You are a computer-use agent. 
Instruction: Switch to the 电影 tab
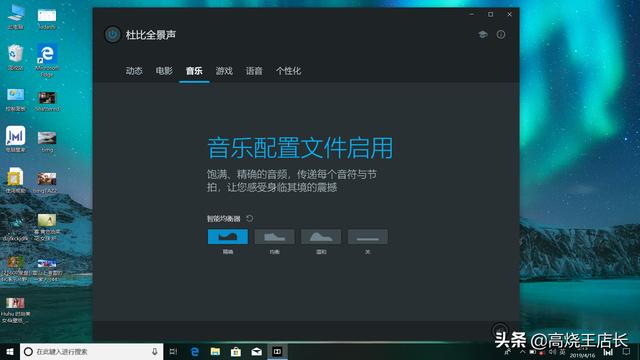(164, 71)
